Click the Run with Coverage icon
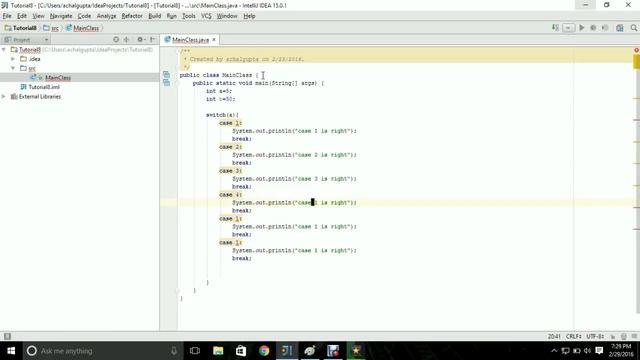The height and width of the screenshot is (360, 640). 605,28
